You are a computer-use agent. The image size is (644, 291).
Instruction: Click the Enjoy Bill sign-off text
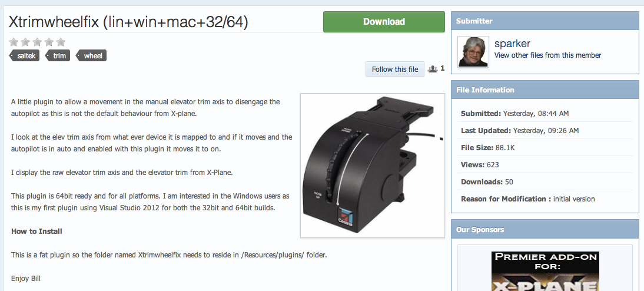click(x=26, y=278)
